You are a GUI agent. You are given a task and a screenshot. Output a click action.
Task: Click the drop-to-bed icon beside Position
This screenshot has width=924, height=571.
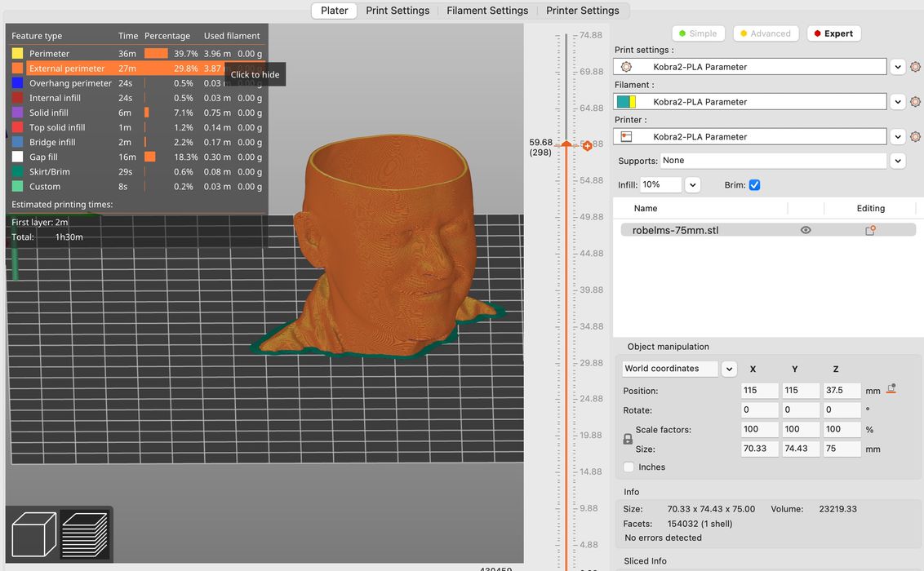[891, 389]
